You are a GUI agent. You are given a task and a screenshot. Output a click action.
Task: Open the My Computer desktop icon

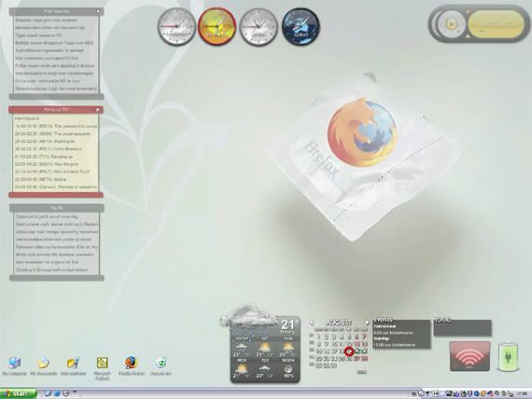14,365
